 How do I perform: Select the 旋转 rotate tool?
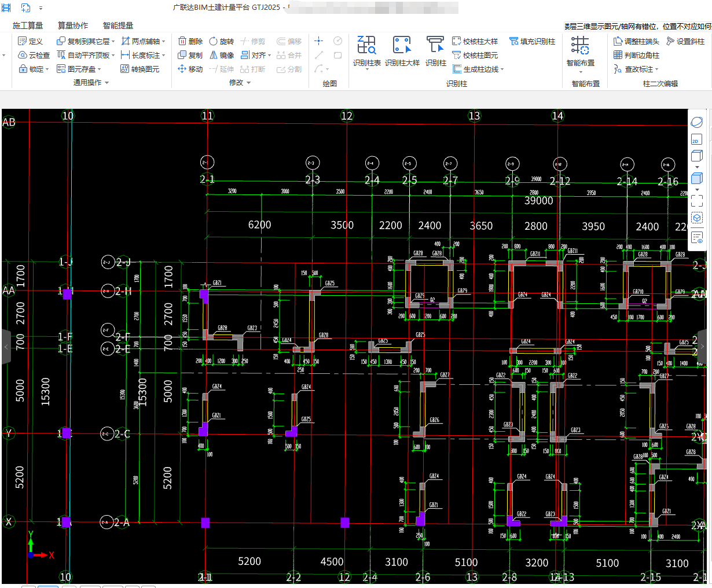point(221,41)
